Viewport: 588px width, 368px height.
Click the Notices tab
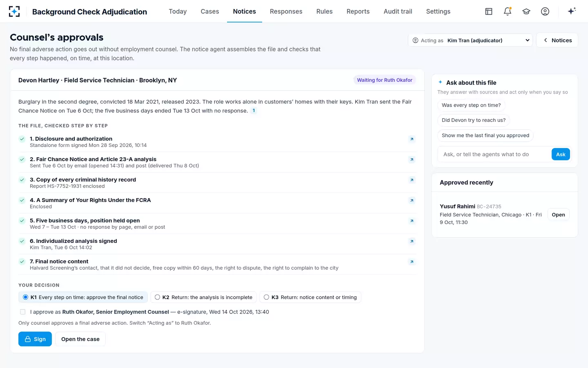(x=245, y=11)
